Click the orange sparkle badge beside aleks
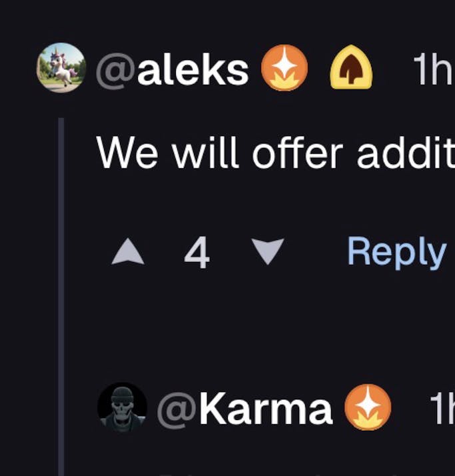 pyautogui.click(x=284, y=69)
